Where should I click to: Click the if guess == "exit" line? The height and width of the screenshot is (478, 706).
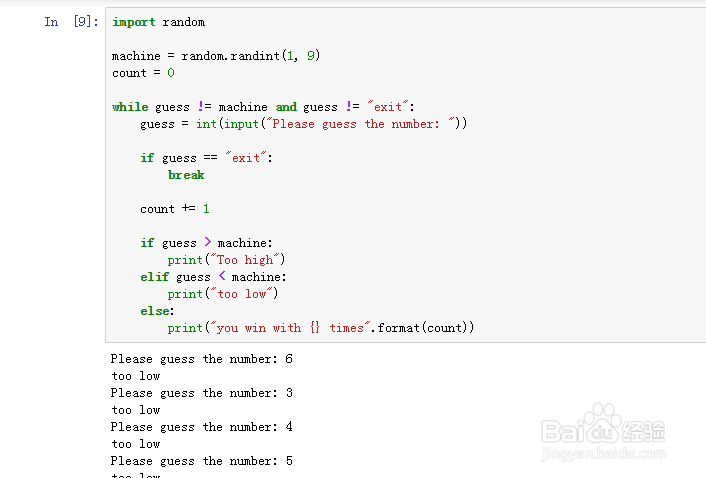[x=206, y=158]
